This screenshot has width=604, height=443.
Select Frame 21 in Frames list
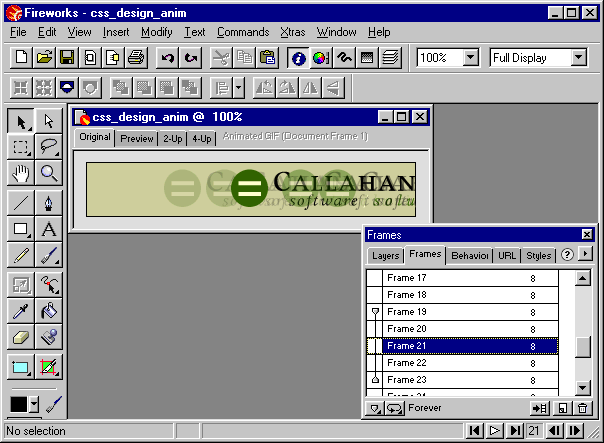coord(462,346)
